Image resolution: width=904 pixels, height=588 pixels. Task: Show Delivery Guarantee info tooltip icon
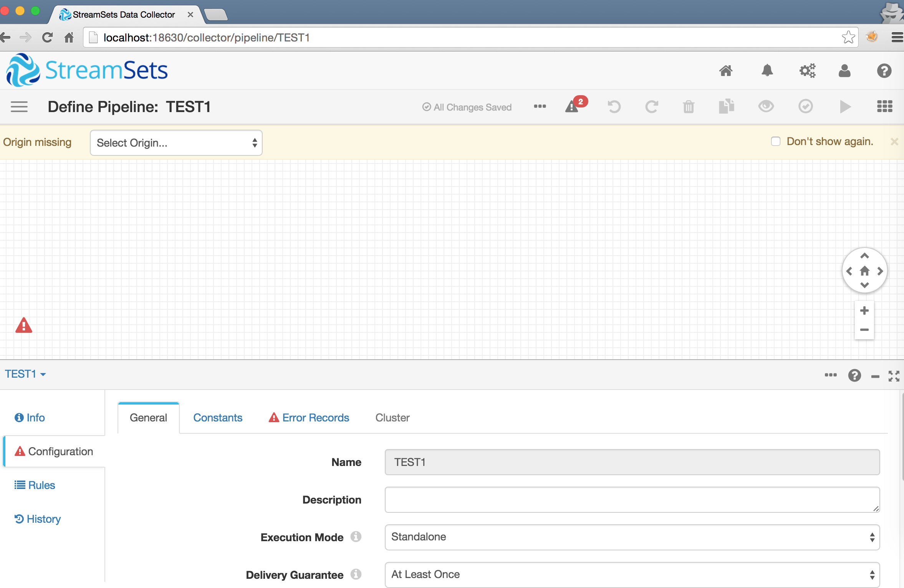(356, 574)
